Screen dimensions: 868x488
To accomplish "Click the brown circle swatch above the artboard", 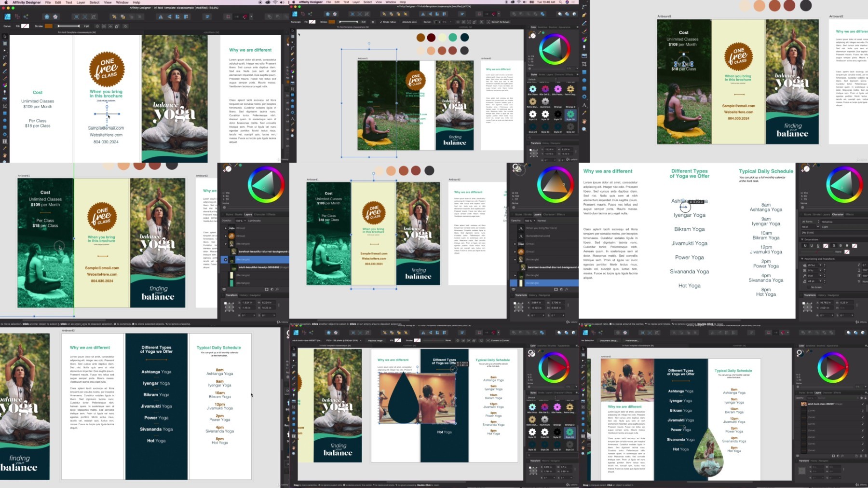I will click(421, 37).
